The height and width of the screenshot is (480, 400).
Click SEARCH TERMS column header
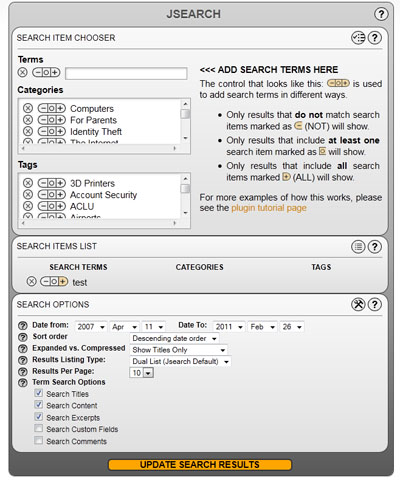pyautogui.click(x=78, y=267)
